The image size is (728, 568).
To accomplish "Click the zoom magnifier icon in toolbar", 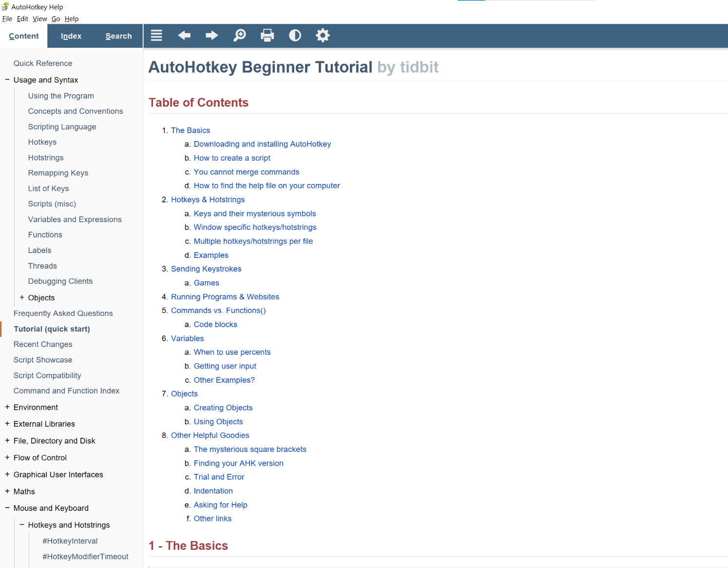I will (x=239, y=36).
